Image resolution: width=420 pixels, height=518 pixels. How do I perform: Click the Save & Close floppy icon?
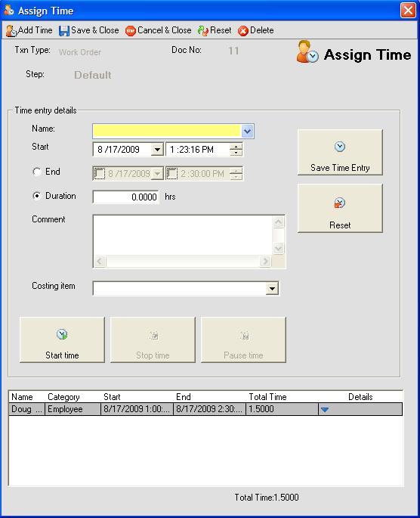[64, 31]
